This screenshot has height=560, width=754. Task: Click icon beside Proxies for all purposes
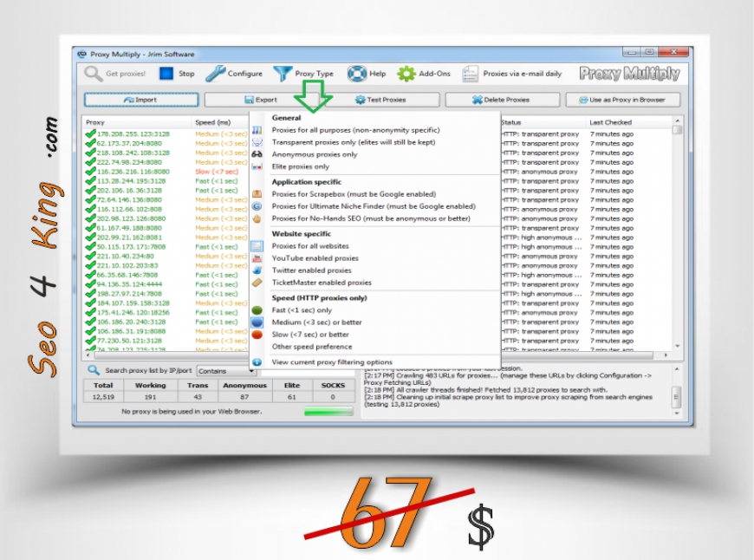[257, 130]
